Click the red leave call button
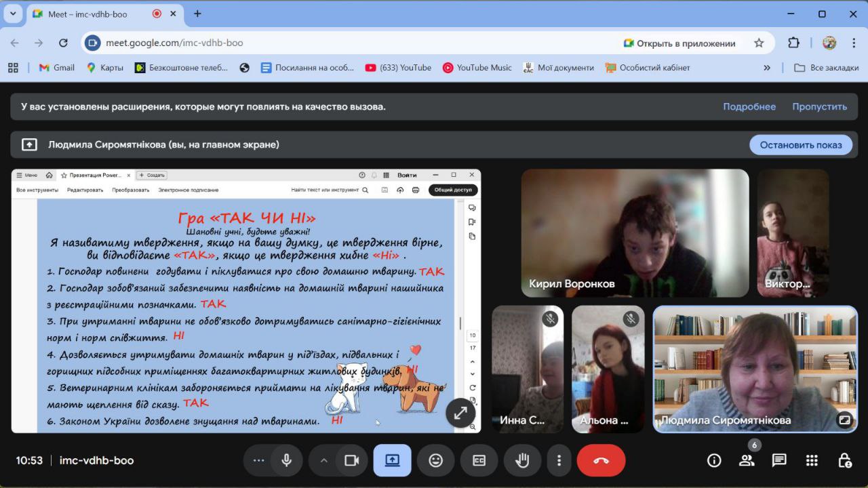The height and width of the screenshot is (488, 868). click(x=601, y=461)
